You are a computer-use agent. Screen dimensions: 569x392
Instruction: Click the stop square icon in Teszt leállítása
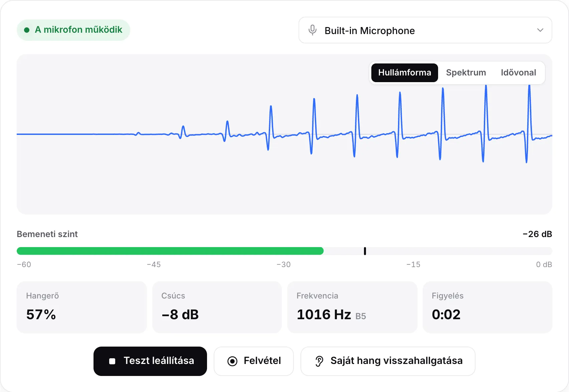112,361
